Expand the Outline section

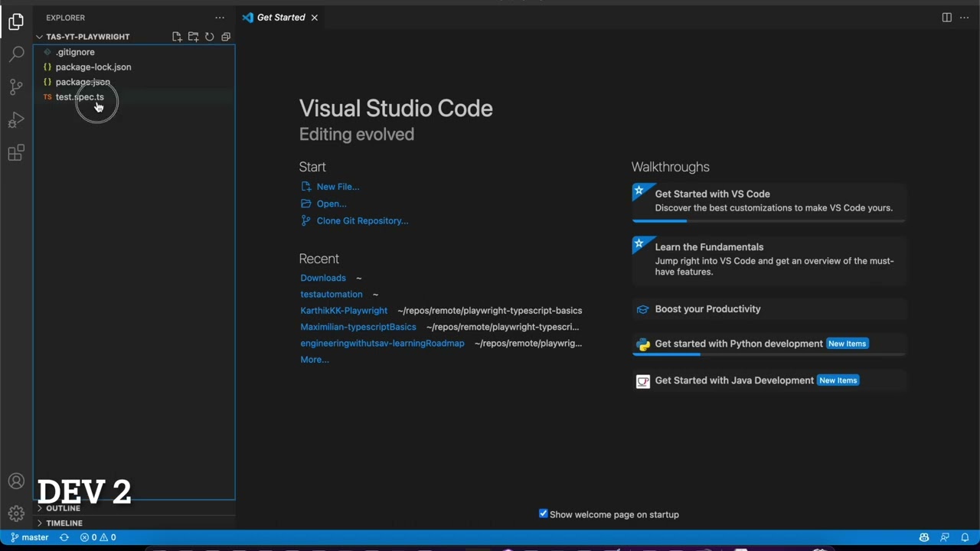(x=63, y=508)
